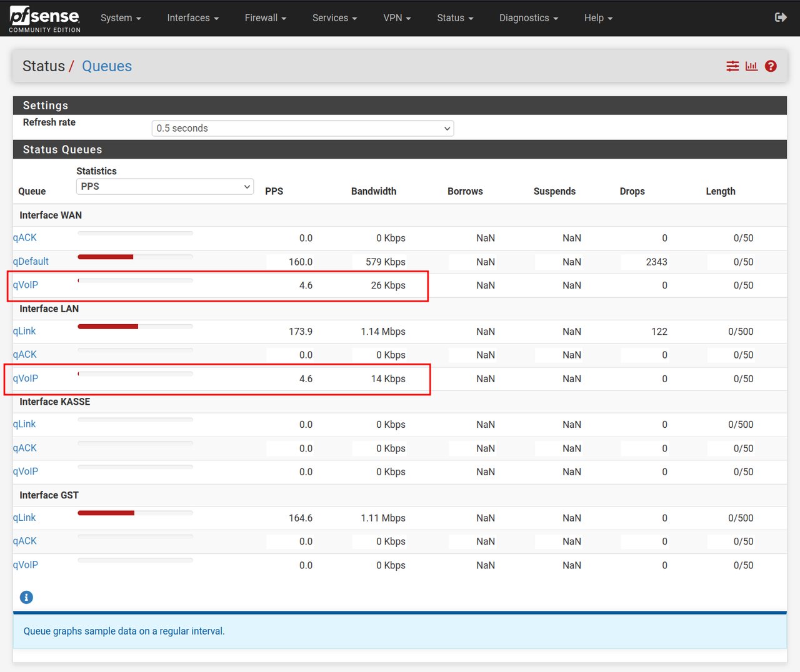This screenshot has width=800, height=672.
Task: Open qVoIP queue under Interface WAN
Action: 26,285
